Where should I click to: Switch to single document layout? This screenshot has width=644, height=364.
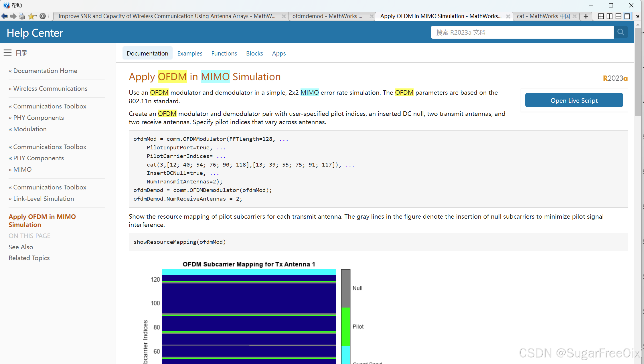click(627, 16)
